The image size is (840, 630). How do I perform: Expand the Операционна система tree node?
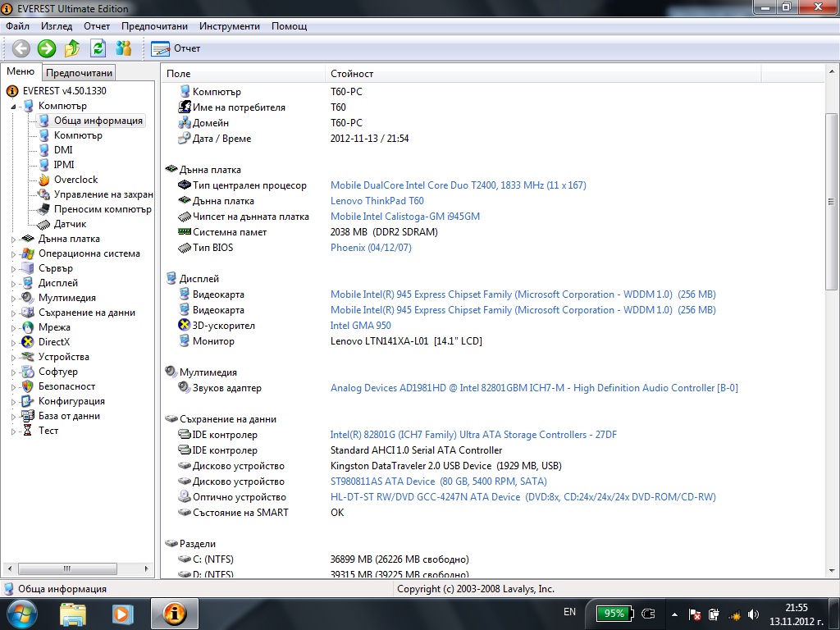click(x=13, y=254)
